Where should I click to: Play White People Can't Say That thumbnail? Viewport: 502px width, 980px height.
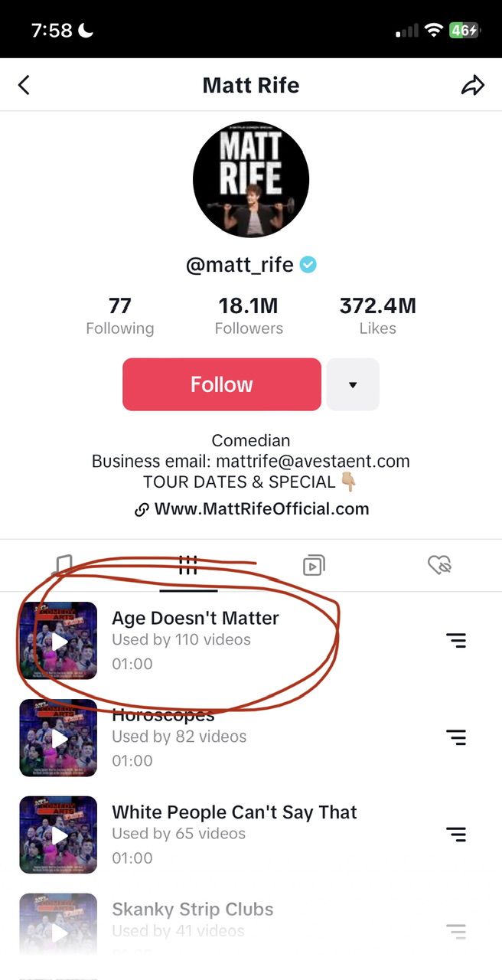coord(59,835)
